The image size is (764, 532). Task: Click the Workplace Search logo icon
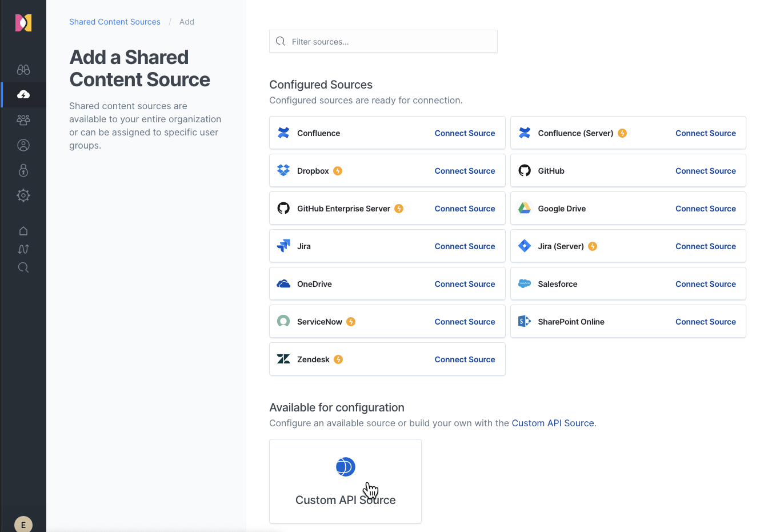click(23, 23)
